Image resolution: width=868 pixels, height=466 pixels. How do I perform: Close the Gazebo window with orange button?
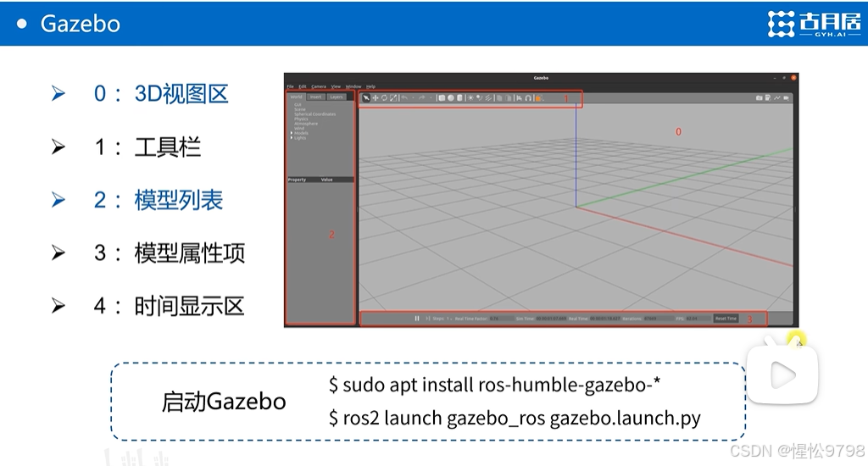(793, 78)
